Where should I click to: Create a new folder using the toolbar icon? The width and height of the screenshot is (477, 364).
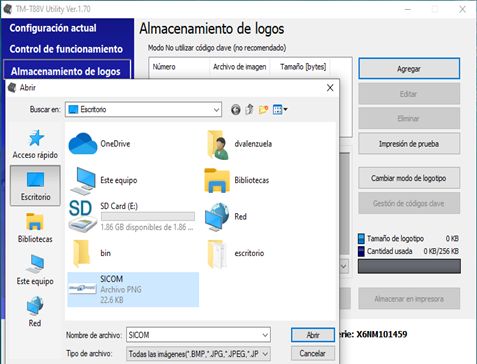click(x=263, y=109)
